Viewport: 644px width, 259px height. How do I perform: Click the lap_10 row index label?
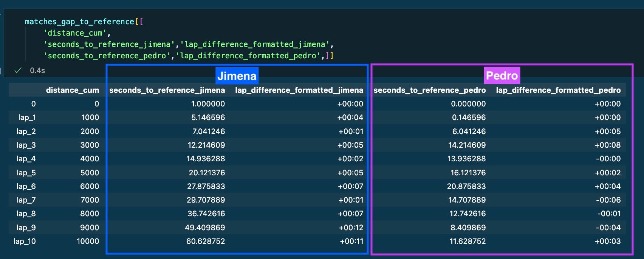coord(25,241)
